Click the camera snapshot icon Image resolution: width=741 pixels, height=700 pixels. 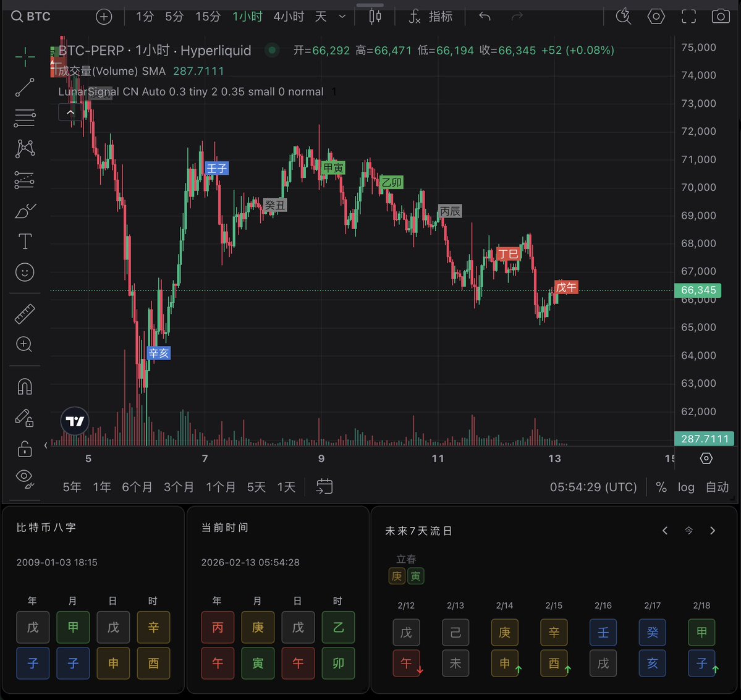click(x=720, y=17)
